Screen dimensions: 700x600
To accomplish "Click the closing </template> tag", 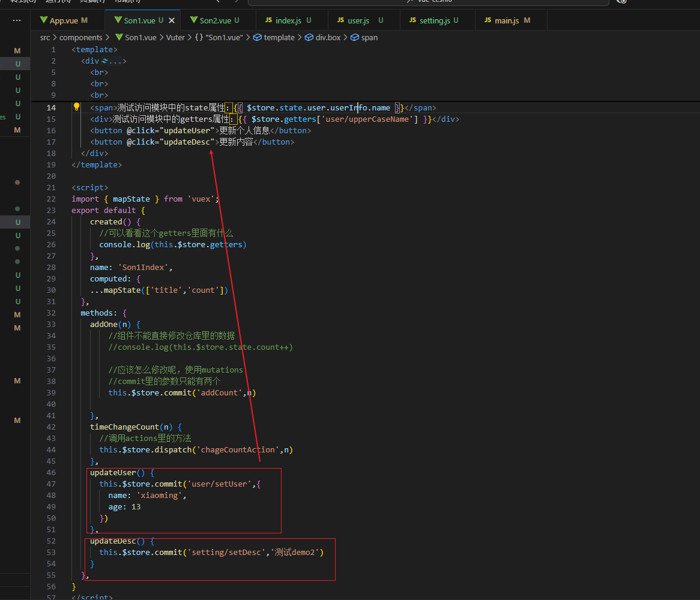I will coord(97,164).
